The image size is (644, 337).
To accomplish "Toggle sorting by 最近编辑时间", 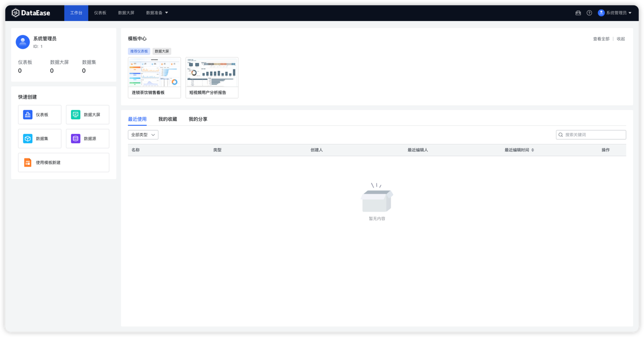I will (518, 149).
